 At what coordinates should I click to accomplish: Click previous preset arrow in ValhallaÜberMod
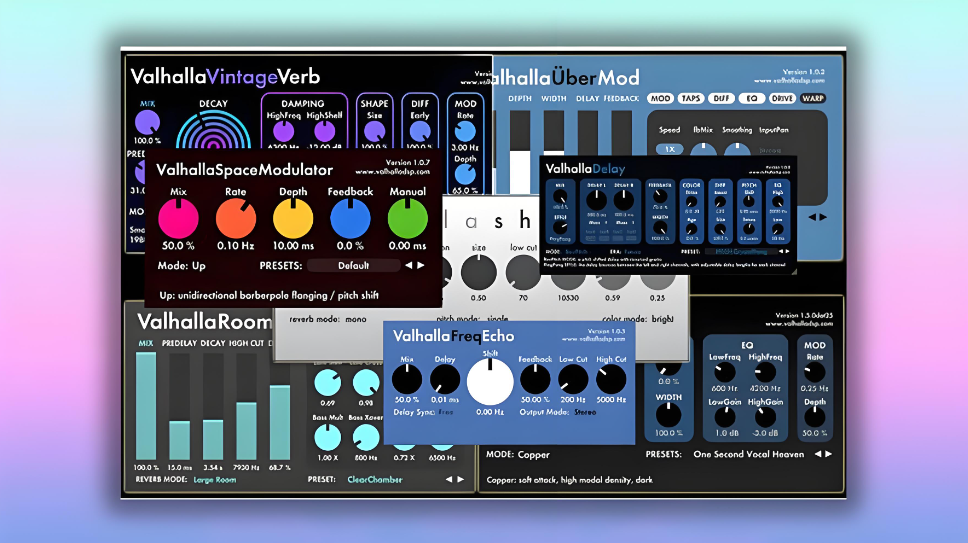(x=812, y=217)
